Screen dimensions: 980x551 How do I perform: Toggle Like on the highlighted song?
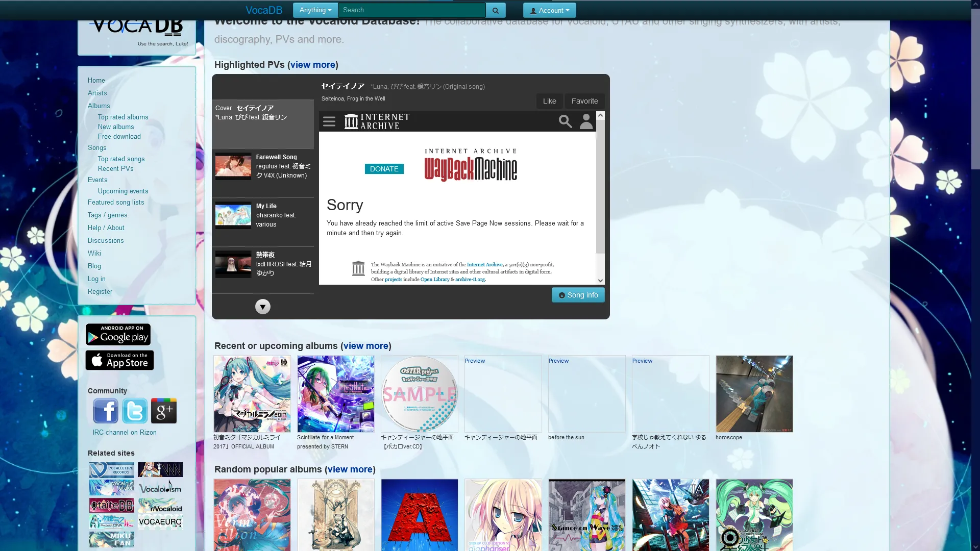549,101
